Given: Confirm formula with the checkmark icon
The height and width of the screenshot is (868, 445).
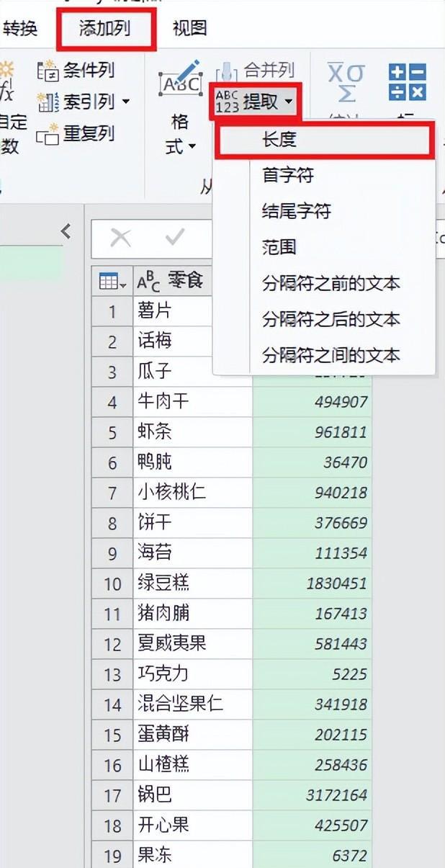Looking at the screenshot, I should click(x=175, y=238).
